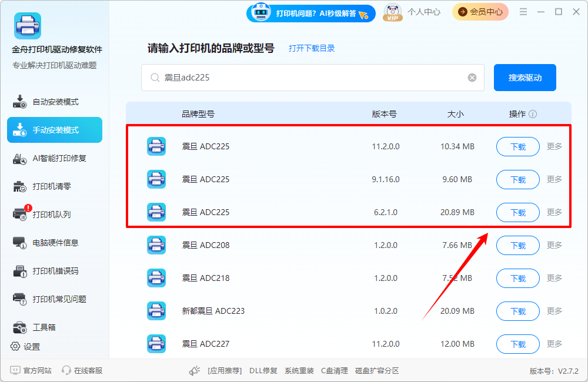The height and width of the screenshot is (382, 588).
Task: Click 官方网站 link
Action: coord(37,370)
